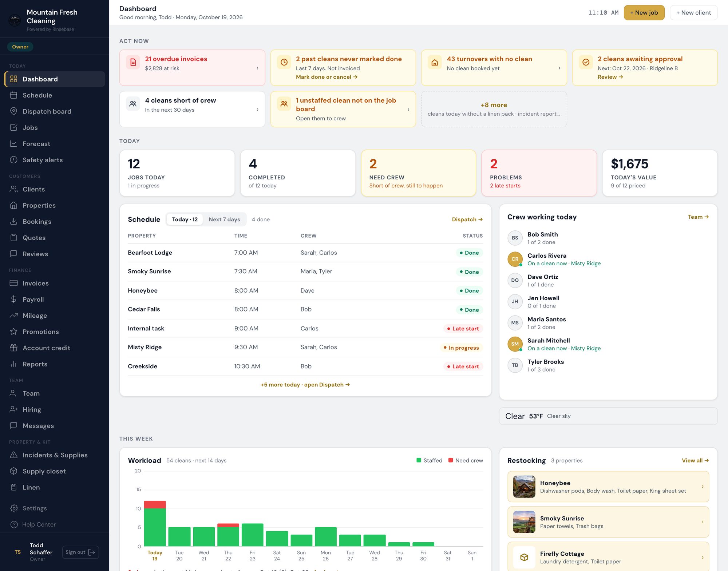Follow the Mark done or cancel link
The height and width of the screenshot is (571, 728).
pyautogui.click(x=327, y=77)
